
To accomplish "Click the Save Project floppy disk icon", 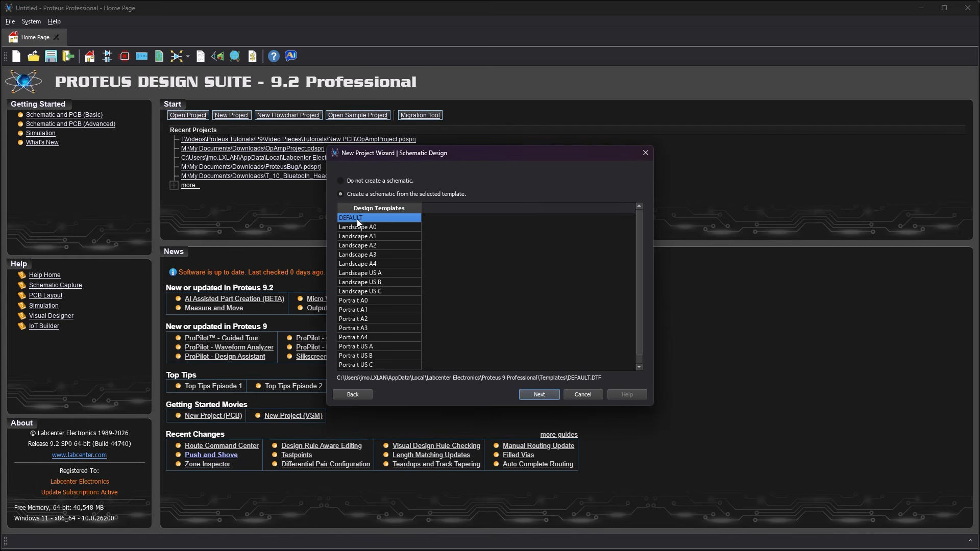I will (x=51, y=56).
